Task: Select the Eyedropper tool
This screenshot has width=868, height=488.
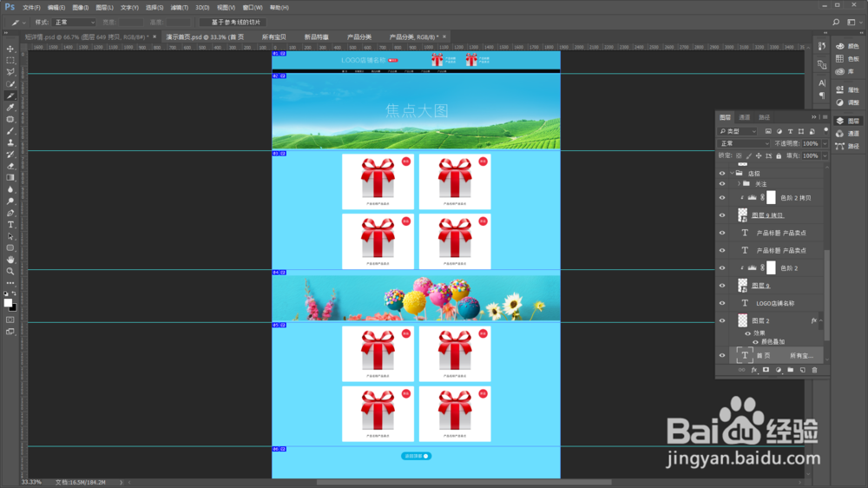Action: tap(10, 108)
